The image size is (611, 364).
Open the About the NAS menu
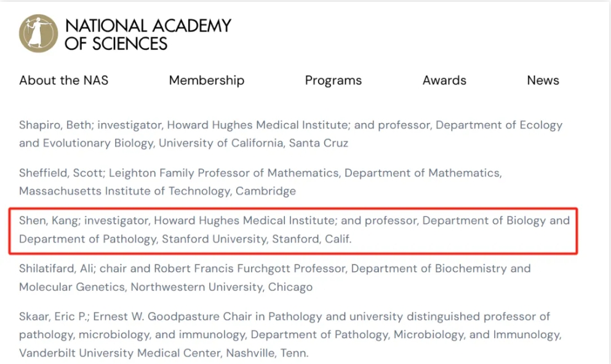coord(64,80)
